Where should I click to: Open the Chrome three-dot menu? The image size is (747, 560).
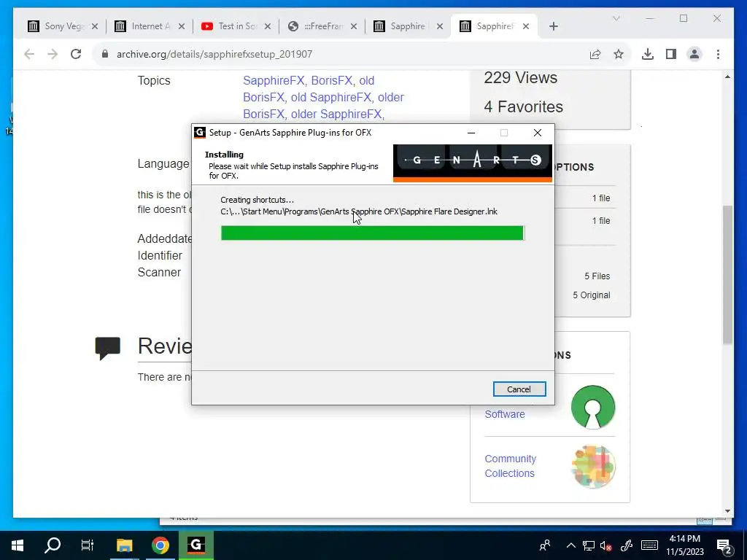coord(718,54)
